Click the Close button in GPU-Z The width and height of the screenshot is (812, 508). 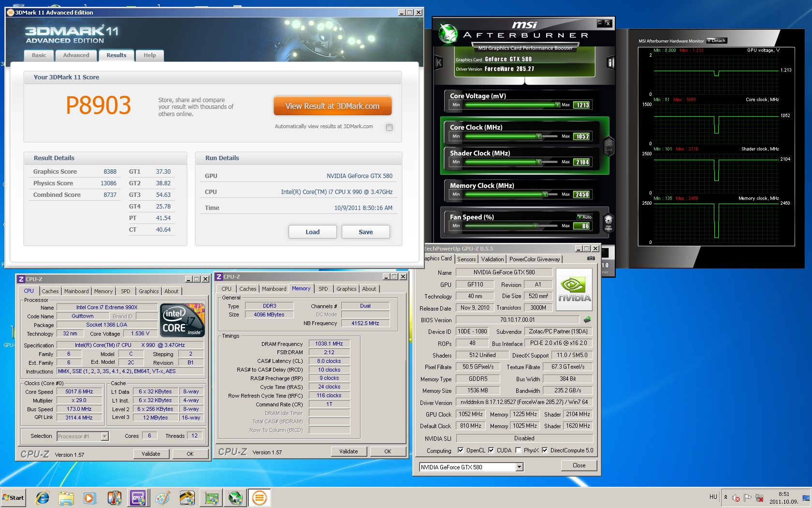click(x=579, y=465)
